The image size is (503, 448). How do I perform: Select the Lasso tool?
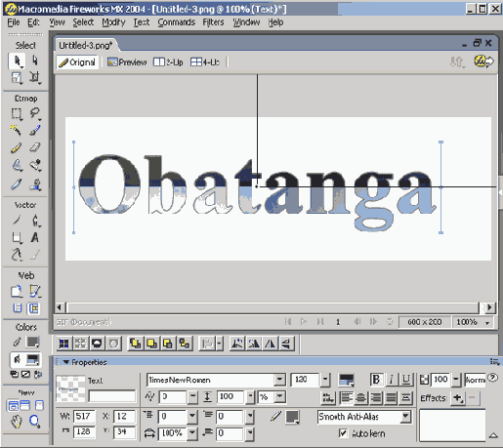click(x=35, y=113)
